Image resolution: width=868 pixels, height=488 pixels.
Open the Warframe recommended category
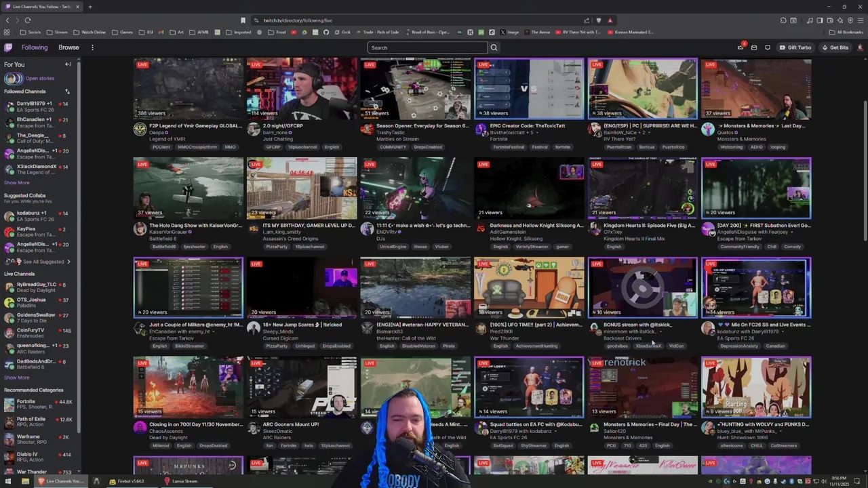(40, 439)
